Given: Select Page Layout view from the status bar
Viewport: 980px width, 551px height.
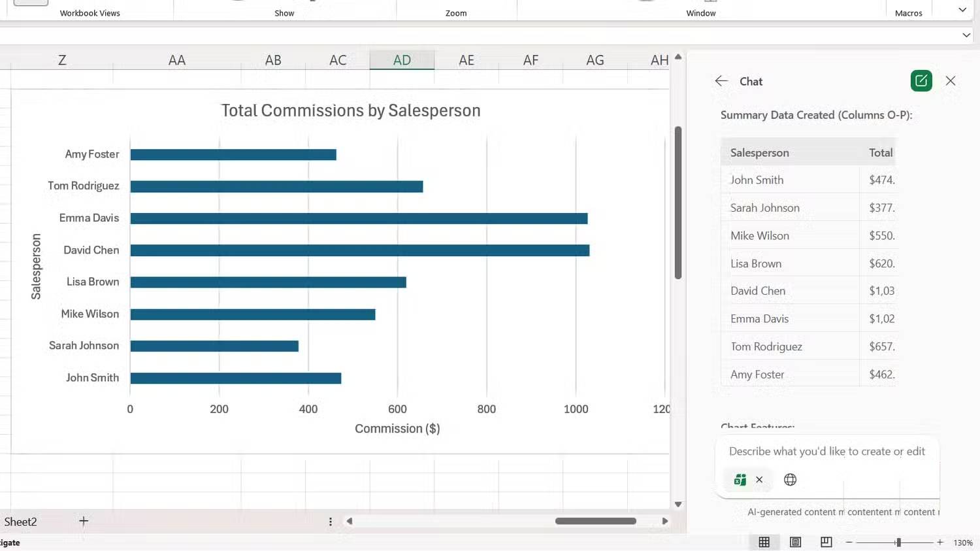Looking at the screenshot, I should pyautogui.click(x=795, y=542).
